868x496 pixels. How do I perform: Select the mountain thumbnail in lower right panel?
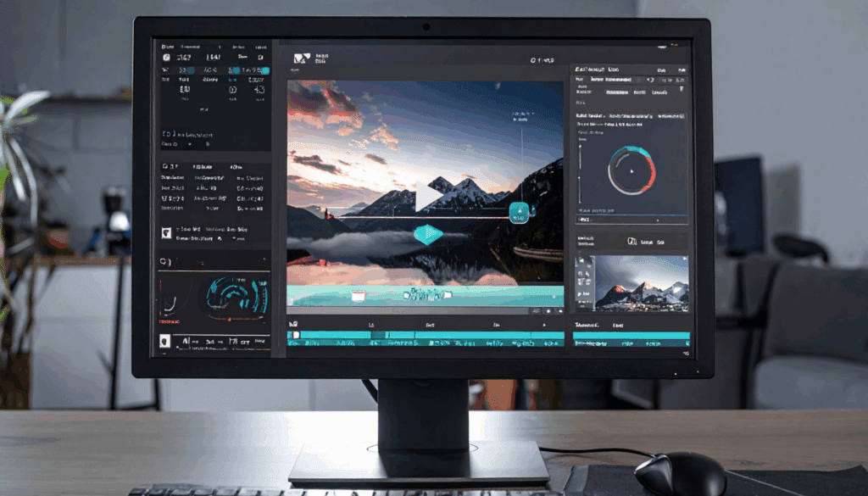click(x=643, y=283)
